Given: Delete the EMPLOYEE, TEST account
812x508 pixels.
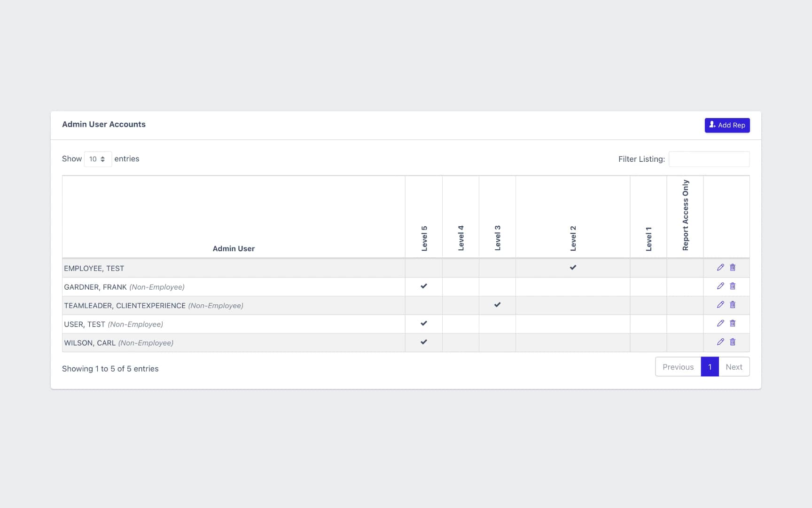Looking at the screenshot, I should tap(733, 268).
